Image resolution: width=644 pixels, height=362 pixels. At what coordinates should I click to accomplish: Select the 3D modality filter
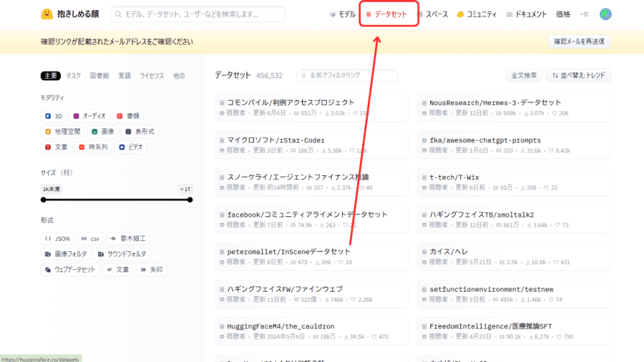[x=53, y=116]
